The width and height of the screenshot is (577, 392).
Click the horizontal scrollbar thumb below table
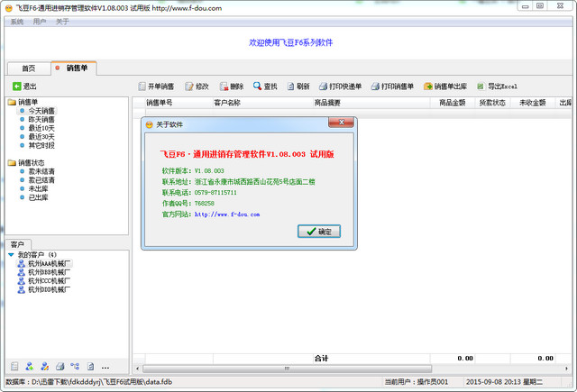tap(287, 369)
